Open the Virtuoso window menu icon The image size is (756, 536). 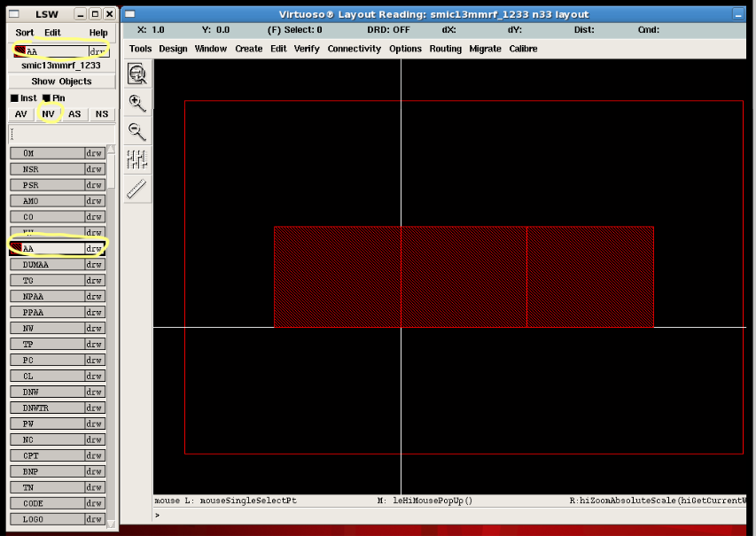click(x=129, y=14)
